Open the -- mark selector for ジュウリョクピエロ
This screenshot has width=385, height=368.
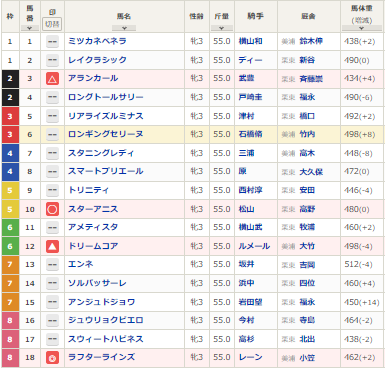[x=52, y=320]
